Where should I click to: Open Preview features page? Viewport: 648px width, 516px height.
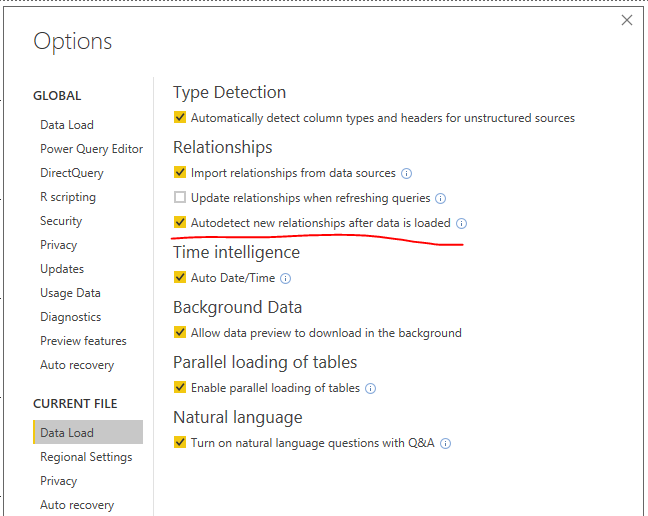coord(83,341)
